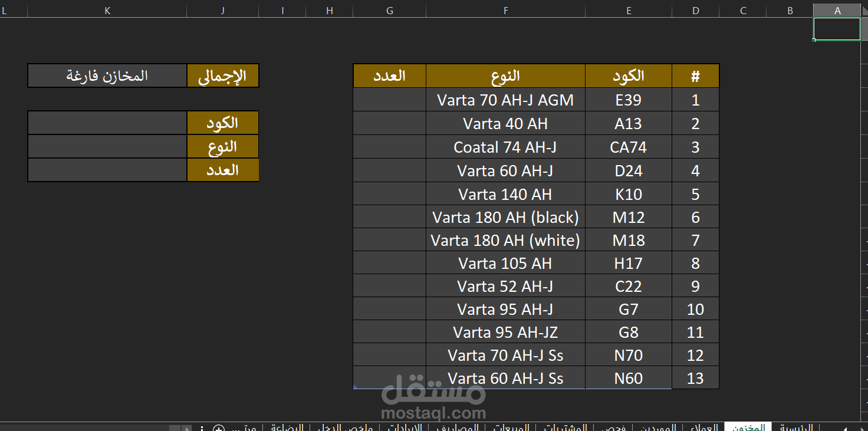868x431 pixels.
Task: Open the ملخص الدخل sheet tab
Action: pos(345,428)
